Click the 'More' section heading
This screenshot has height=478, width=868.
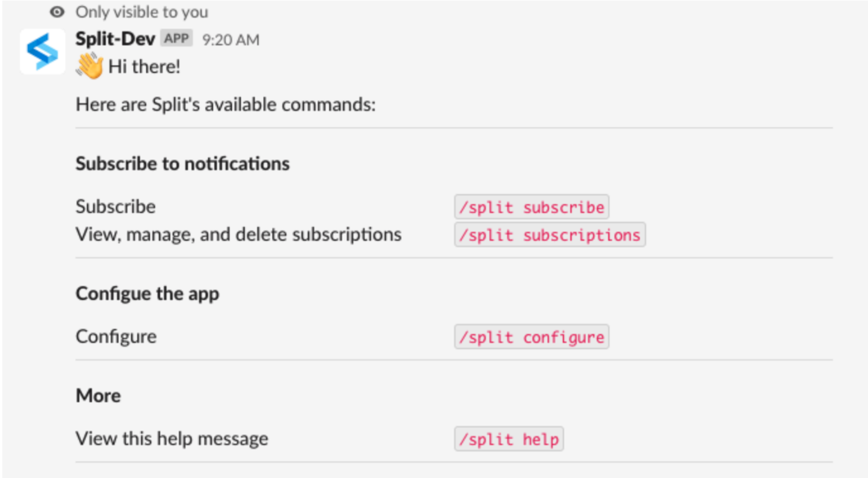tap(98, 396)
